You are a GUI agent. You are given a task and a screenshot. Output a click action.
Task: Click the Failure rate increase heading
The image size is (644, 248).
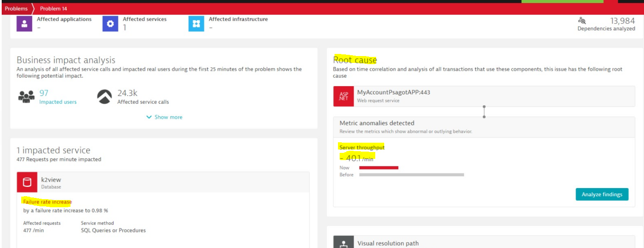[x=48, y=202]
